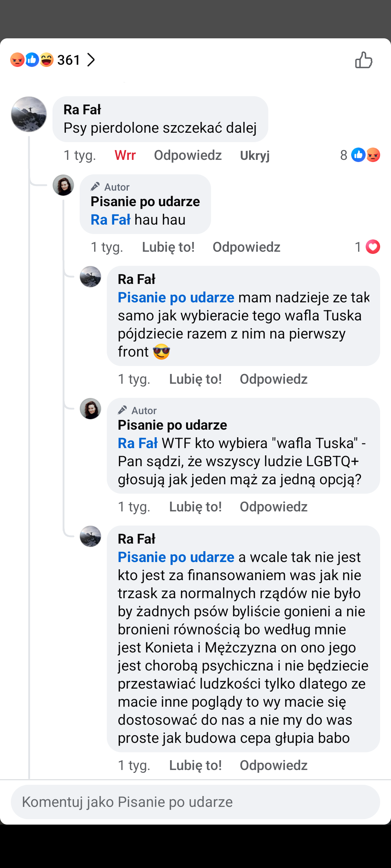Open the blue 'Ra Fał' mention in 'hau hau' reply
The width and height of the screenshot is (391, 868).
(x=110, y=220)
